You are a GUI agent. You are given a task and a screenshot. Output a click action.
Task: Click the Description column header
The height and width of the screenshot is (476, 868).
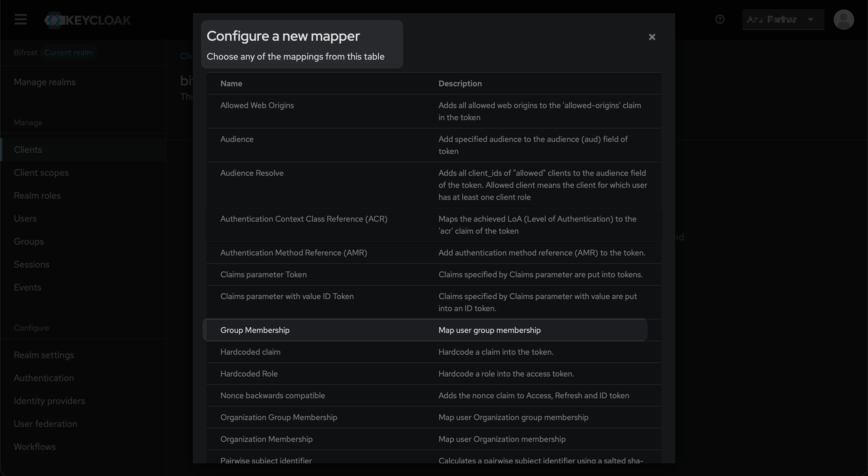click(460, 83)
